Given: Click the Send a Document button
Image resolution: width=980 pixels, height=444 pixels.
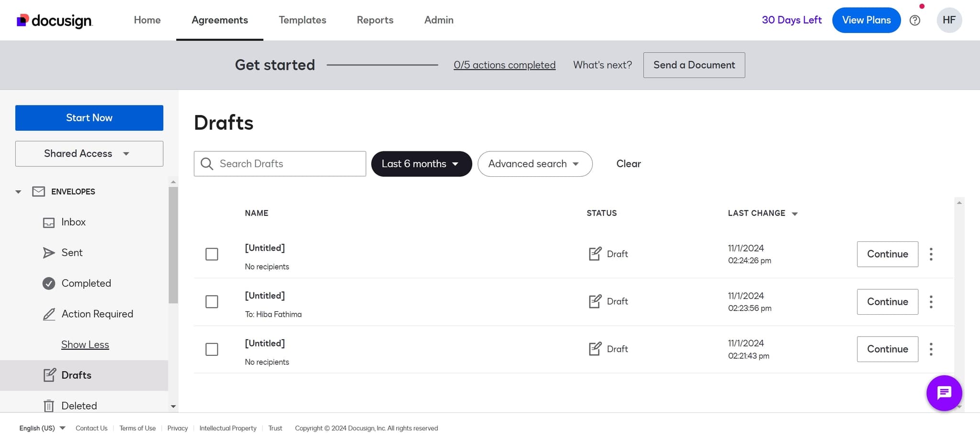Looking at the screenshot, I should click(x=693, y=65).
